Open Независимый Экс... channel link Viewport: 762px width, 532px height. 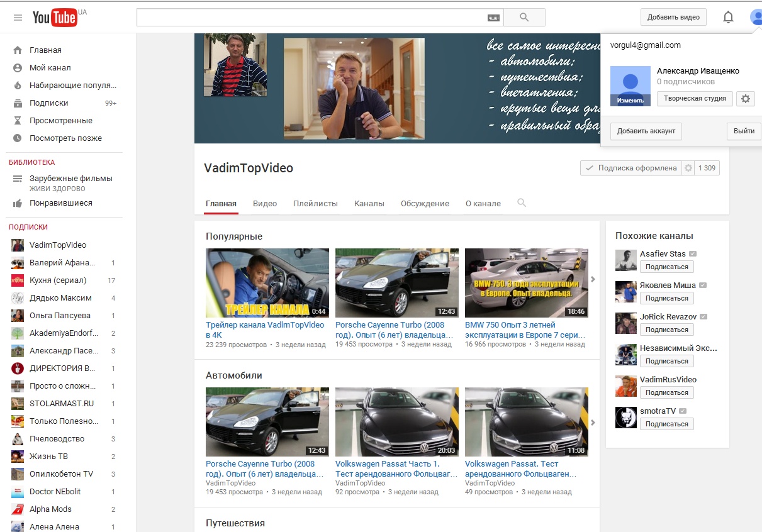678,348
